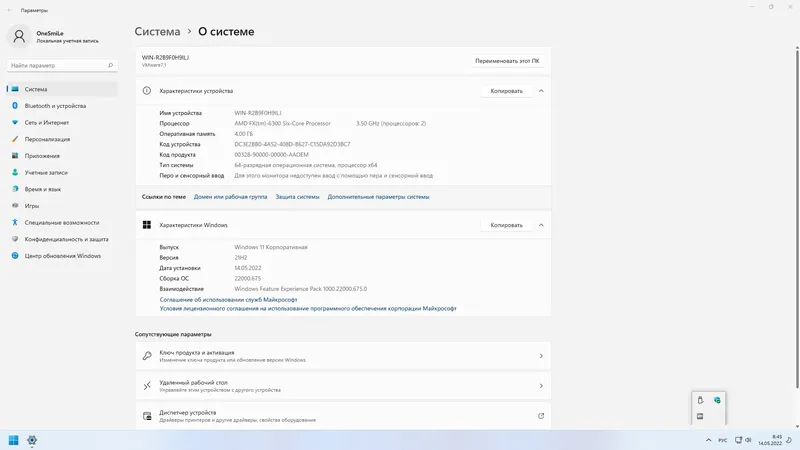Open the Сеть и Интернет menu label
This screenshot has width=800, height=450.
pos(46,122)
